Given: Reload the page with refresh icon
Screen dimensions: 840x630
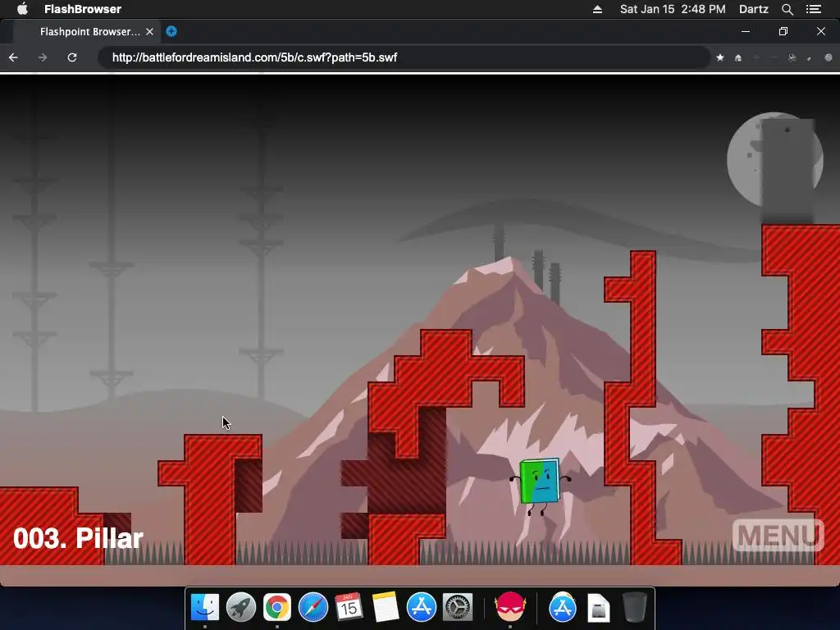Looking at the screenshot, I should (72, 57).
